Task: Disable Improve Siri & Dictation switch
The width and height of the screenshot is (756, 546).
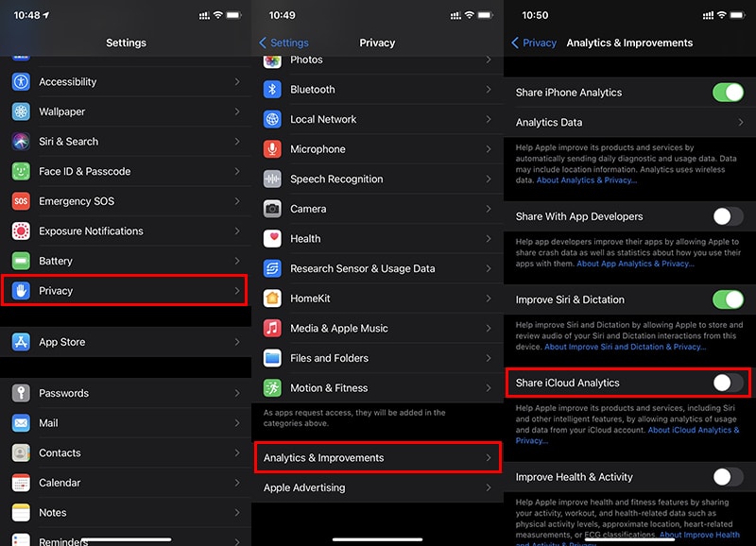Action: point(728,299)
